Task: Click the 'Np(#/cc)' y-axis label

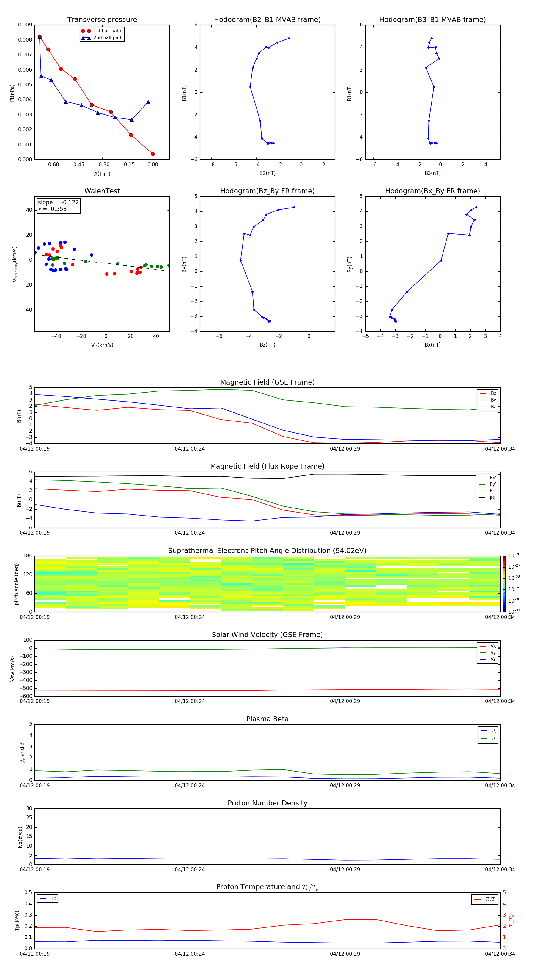Action: click(20, 837)
